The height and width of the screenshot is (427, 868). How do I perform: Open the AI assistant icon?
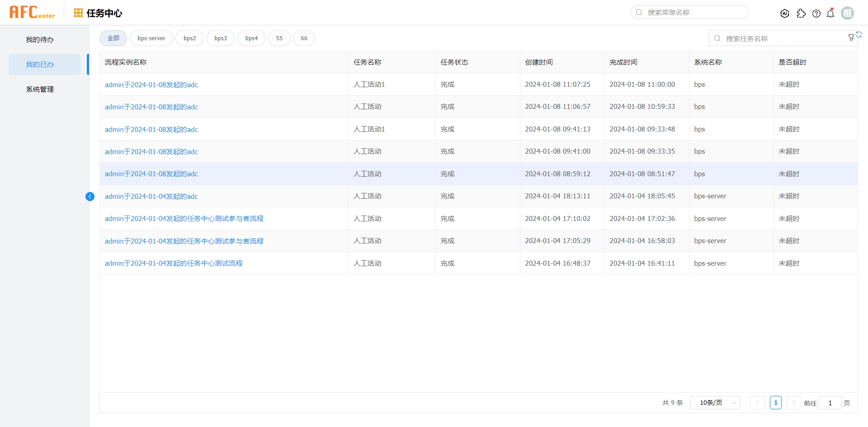tap(785, 13)
